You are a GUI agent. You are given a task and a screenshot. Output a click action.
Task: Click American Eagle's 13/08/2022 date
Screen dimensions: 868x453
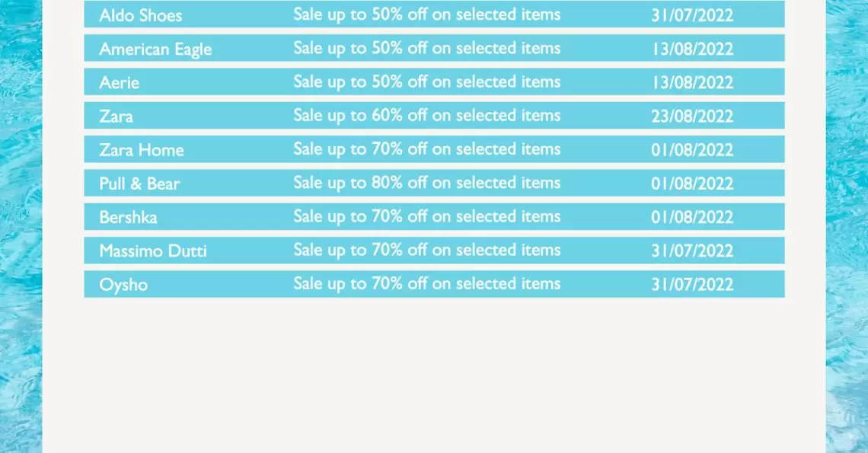(x=692, y=49)
